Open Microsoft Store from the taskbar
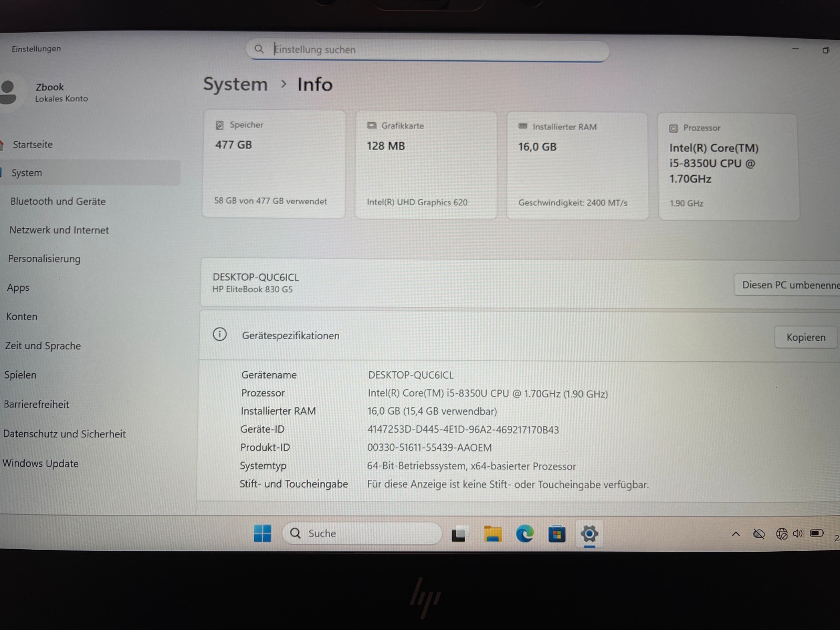Viewport: 840px width, 630px height. (556, 534)
